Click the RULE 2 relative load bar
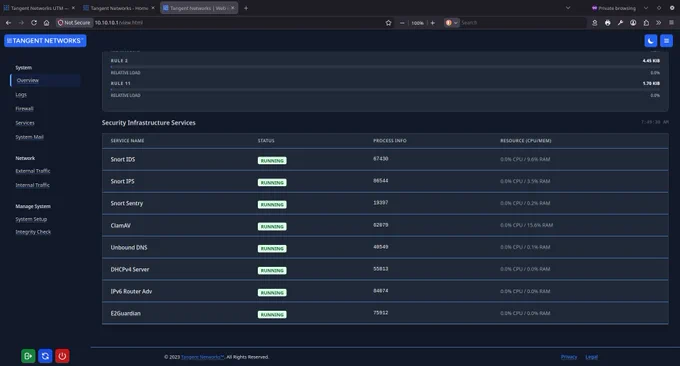This screenshot has height=366, width=680. [385, 67]
